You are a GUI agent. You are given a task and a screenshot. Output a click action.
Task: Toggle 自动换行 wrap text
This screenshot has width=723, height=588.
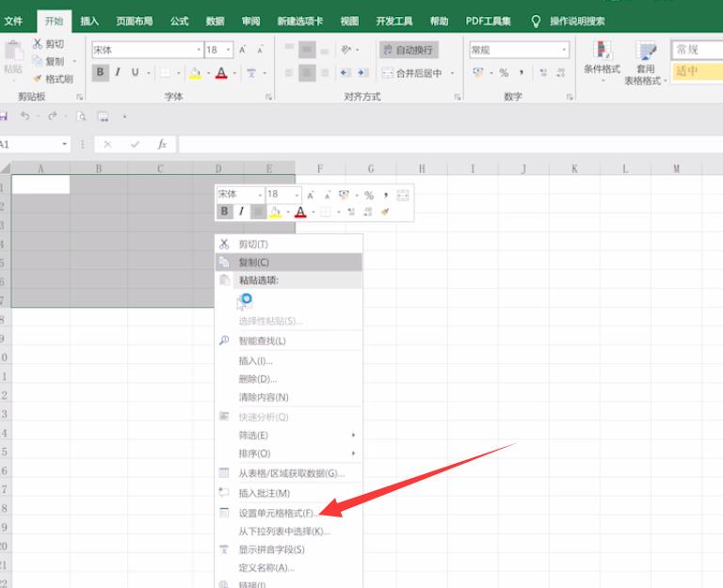tap(409, 50)
